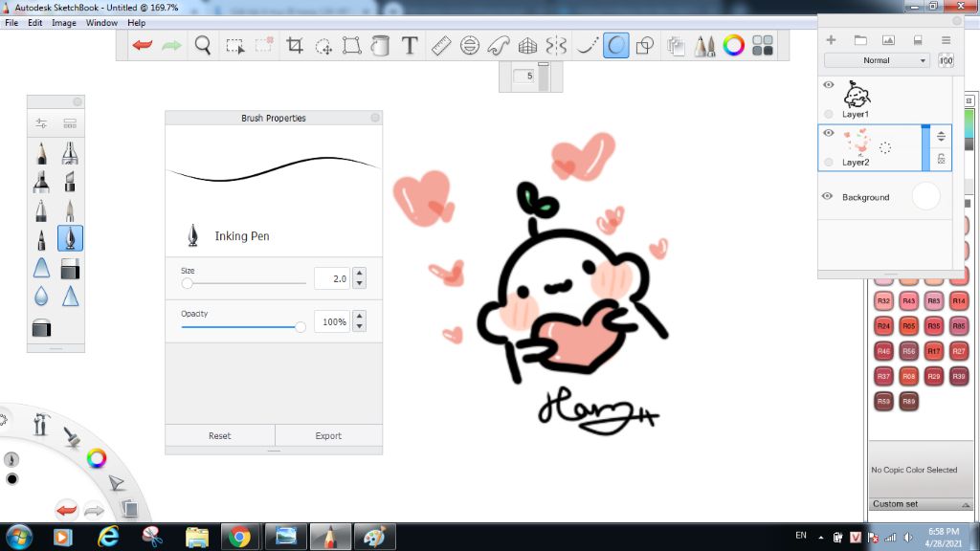The image size is (980, 551).
Task: Pick the R89 Copic color swatch
Action: (x=909, y=401)
